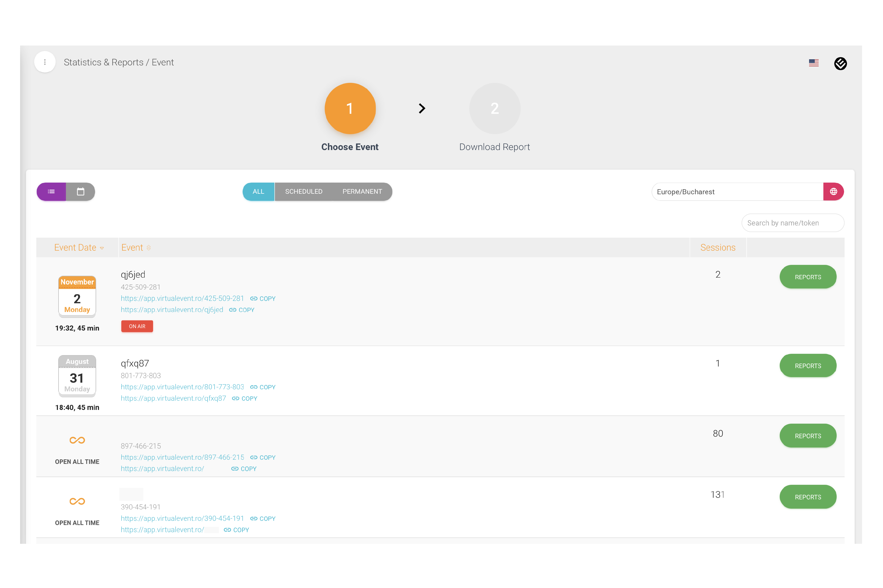Select the ALL filter tab
This screenshot has height=588, width=883.
[x=258, y=192]
